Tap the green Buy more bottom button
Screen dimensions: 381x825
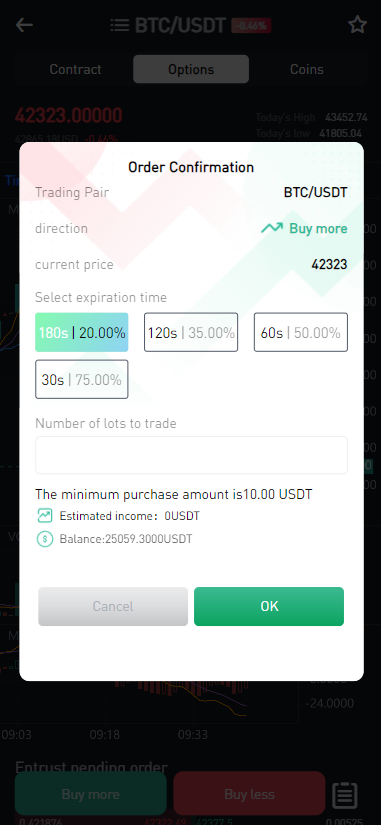[91, 794]
